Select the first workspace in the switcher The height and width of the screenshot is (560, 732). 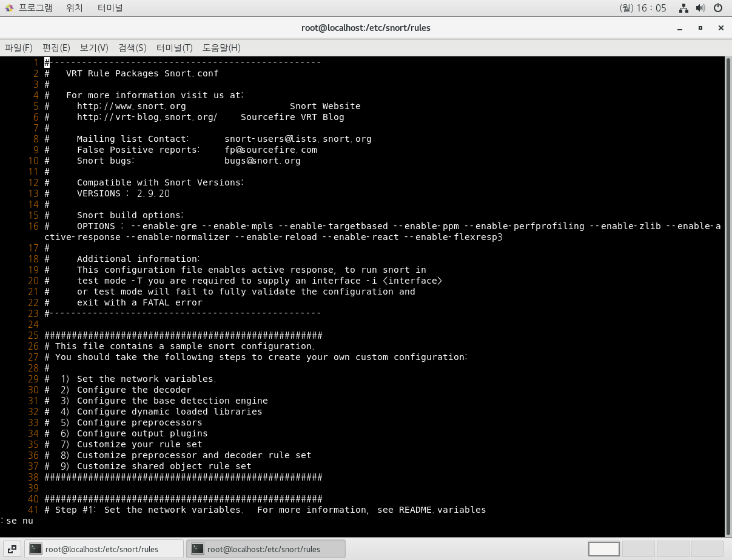pyautogui.click(x=604, y=549)
